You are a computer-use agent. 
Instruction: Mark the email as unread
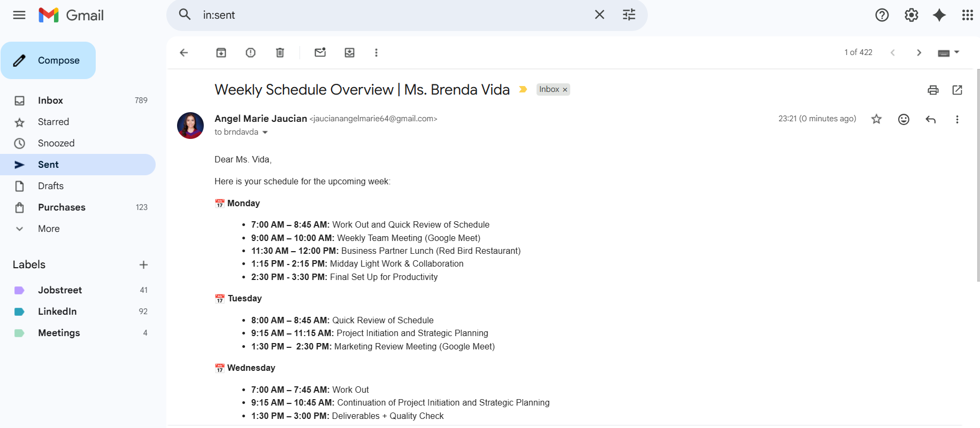(x=320, y=52)
